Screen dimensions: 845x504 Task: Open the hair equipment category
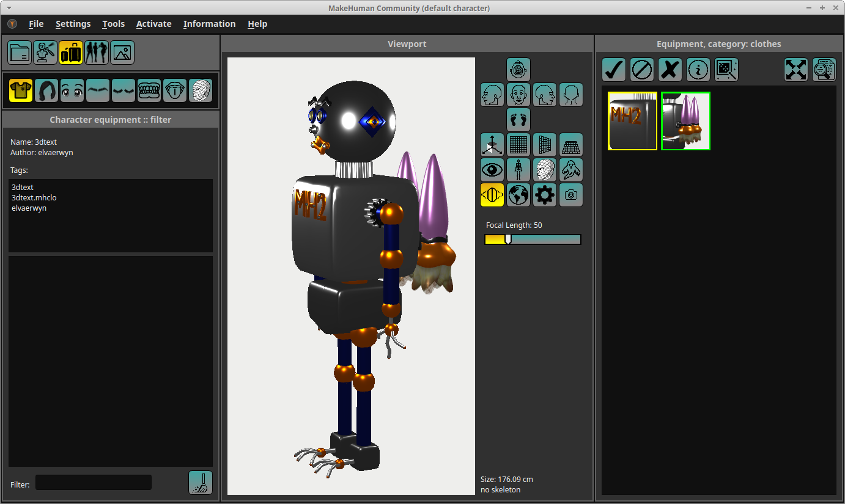coord(46,90)
